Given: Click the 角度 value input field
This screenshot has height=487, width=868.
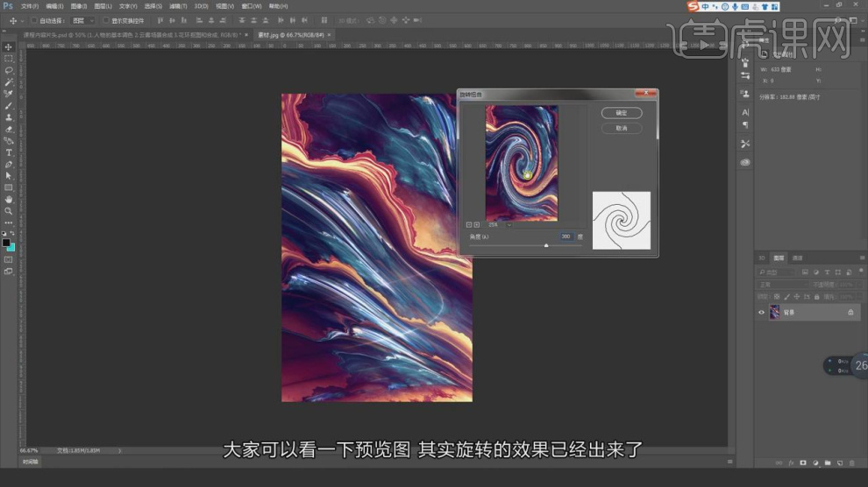Looking at the screenshot, I should [566, 236].
